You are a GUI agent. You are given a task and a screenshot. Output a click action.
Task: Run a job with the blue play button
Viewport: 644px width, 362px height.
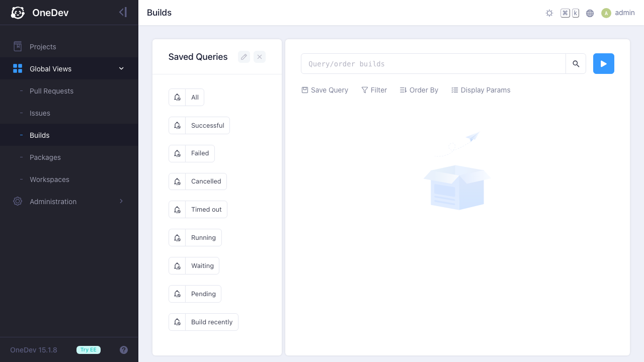pos(604,64)
